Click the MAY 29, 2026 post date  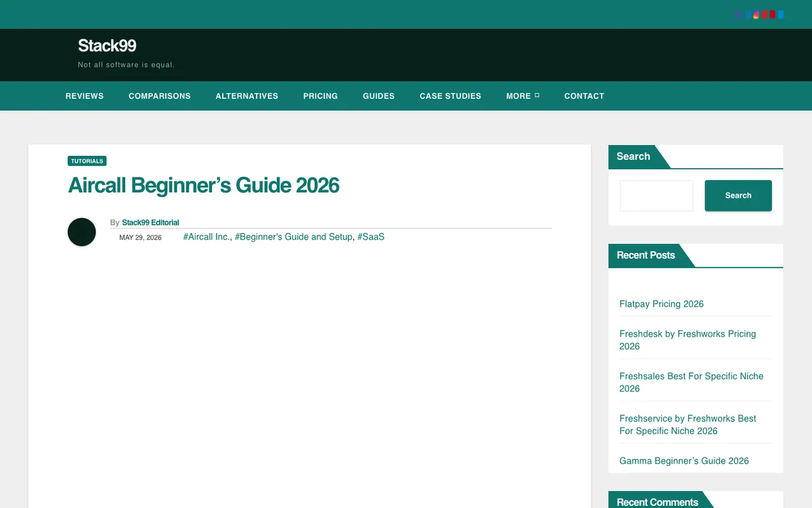(140, 238)
